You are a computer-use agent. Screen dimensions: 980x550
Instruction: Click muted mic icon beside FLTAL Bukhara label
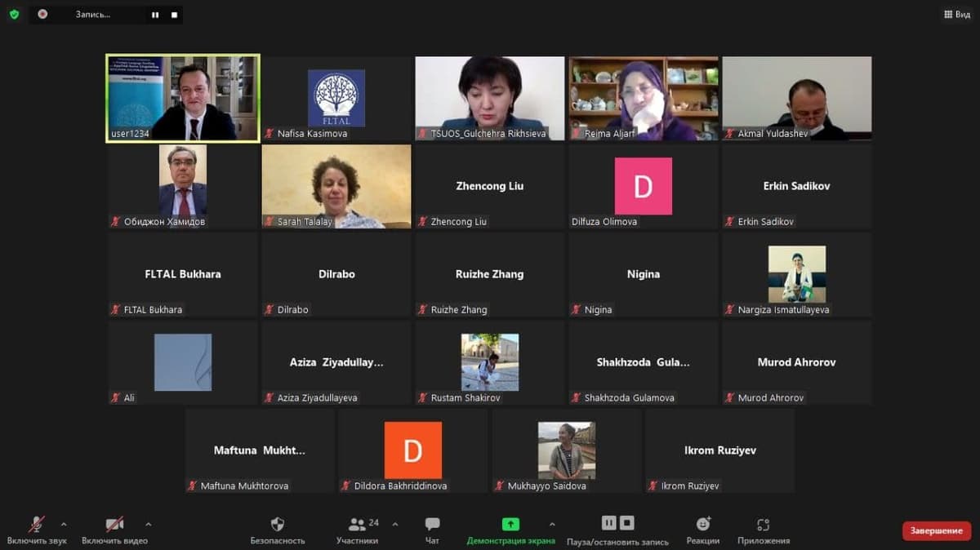click(x=116, y=310)
